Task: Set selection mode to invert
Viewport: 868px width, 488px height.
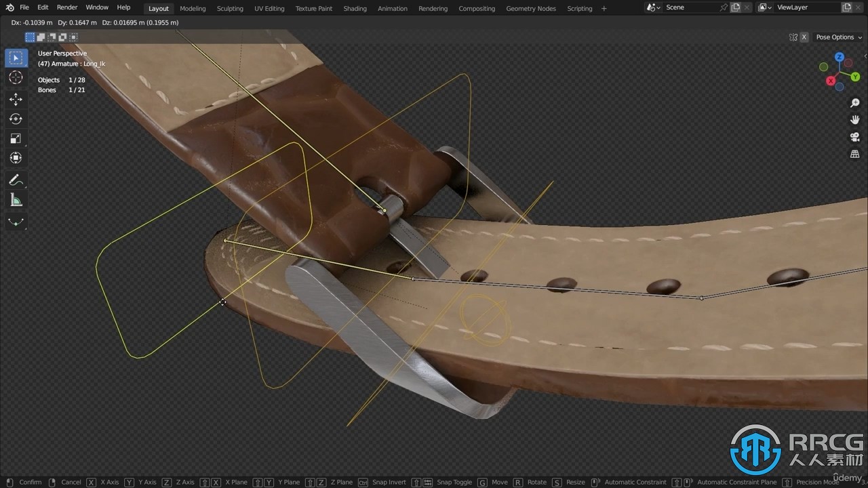Action: pyautogui.click(x=62, y=37)
